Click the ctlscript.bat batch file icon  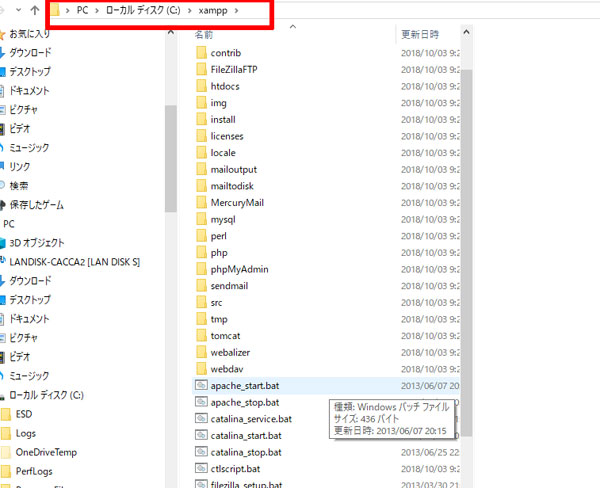pos(201,468)
